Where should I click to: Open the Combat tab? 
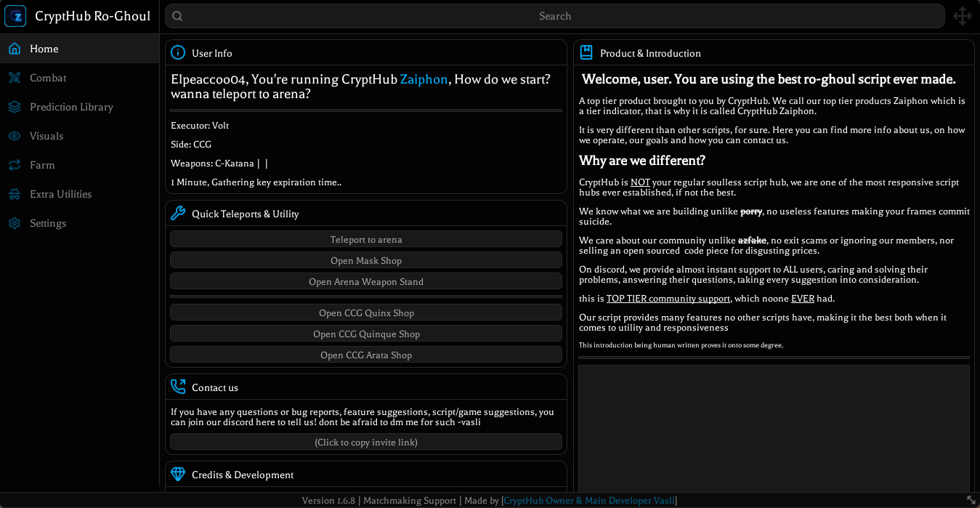[79, 78]
